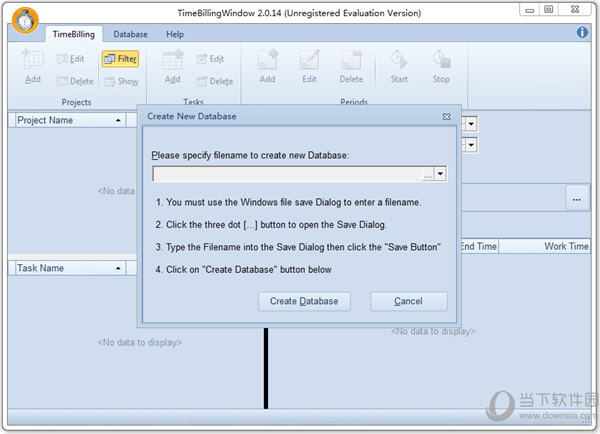This screenshot has width=600, height=434.
Task: Click the Show projects button
Action: [x=121, y=81]
